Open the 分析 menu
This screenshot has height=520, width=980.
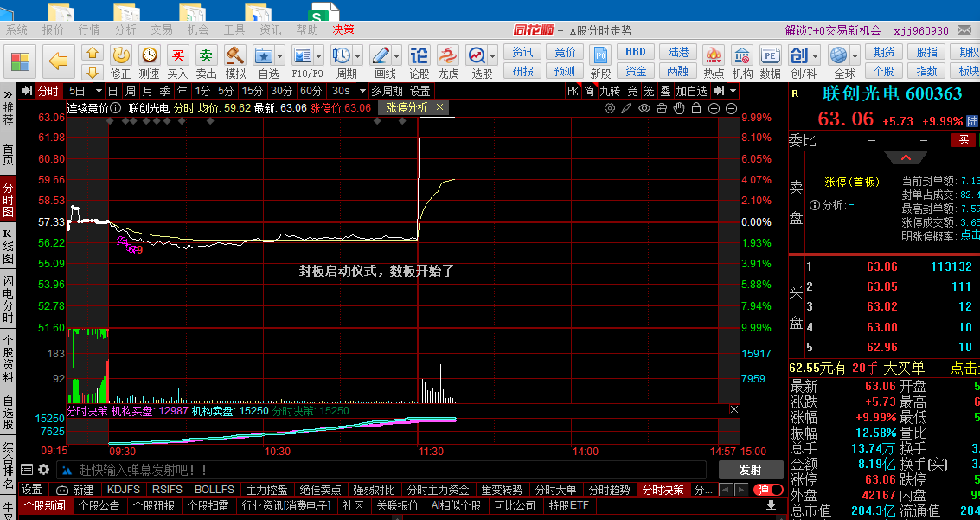point(125,30)
